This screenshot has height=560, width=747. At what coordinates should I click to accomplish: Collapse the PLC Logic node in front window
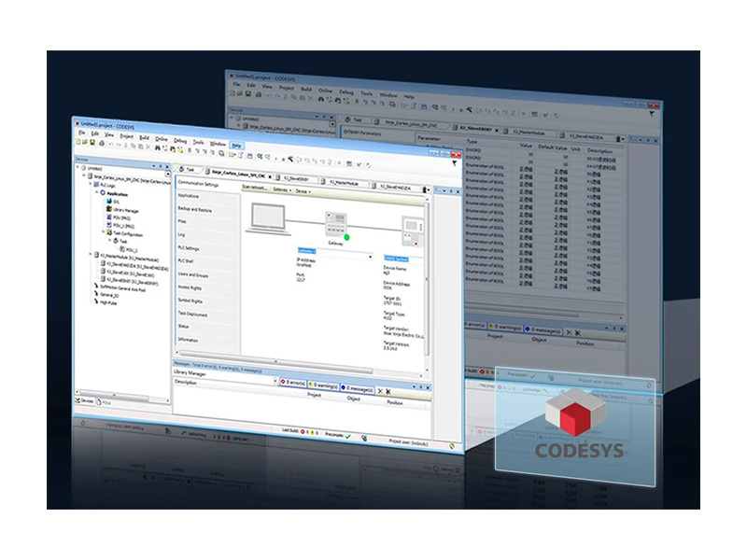click(91, 184)
